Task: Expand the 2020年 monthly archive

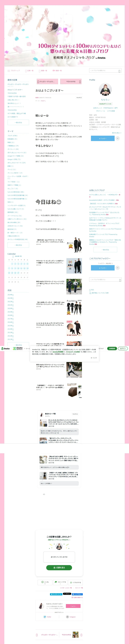Action: click(11, 308)
